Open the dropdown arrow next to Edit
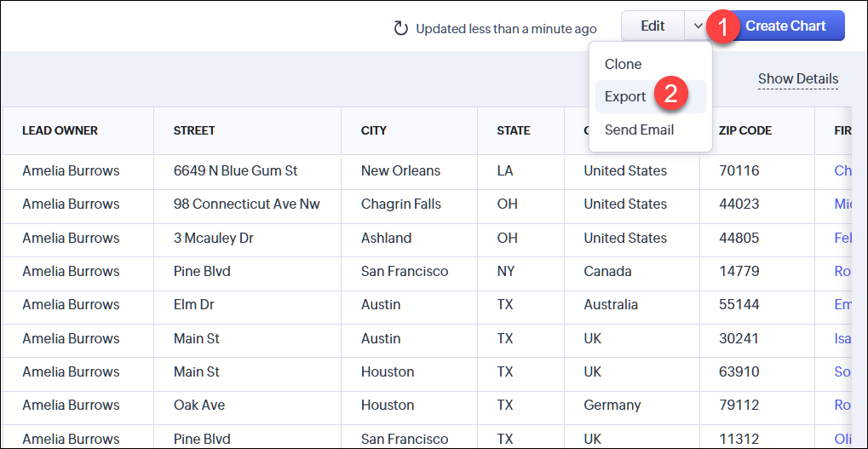The height and width of the screenshot is (449, 868). click(x=698, y=26)
